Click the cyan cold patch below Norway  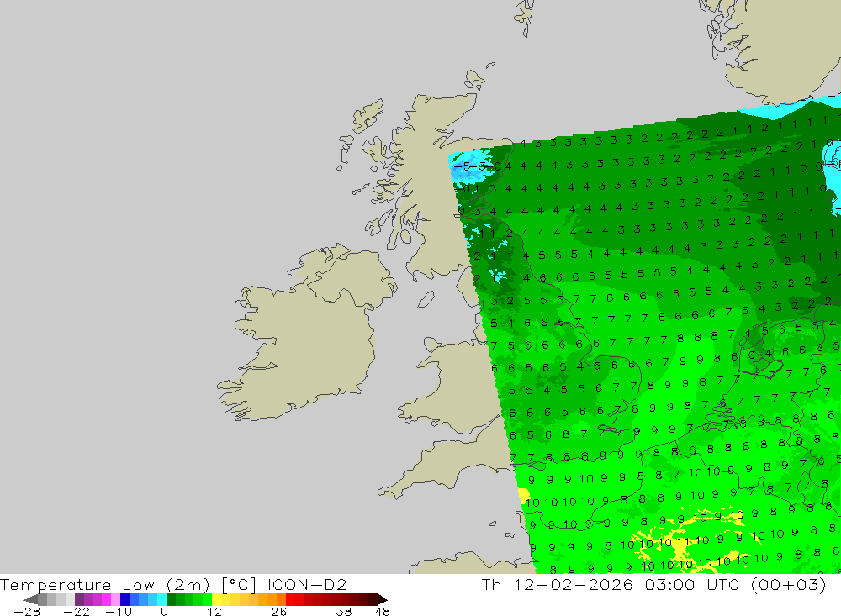pos(772,110)
